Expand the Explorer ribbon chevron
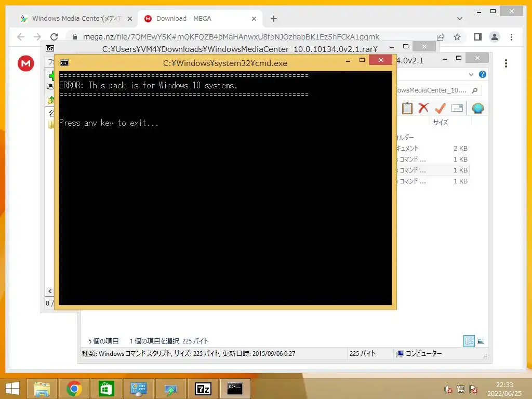 click(x=471, y=74)
